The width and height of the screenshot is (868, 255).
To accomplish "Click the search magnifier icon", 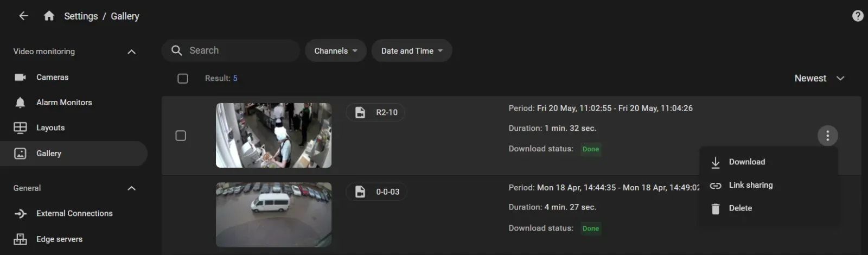I will (176, 50).
